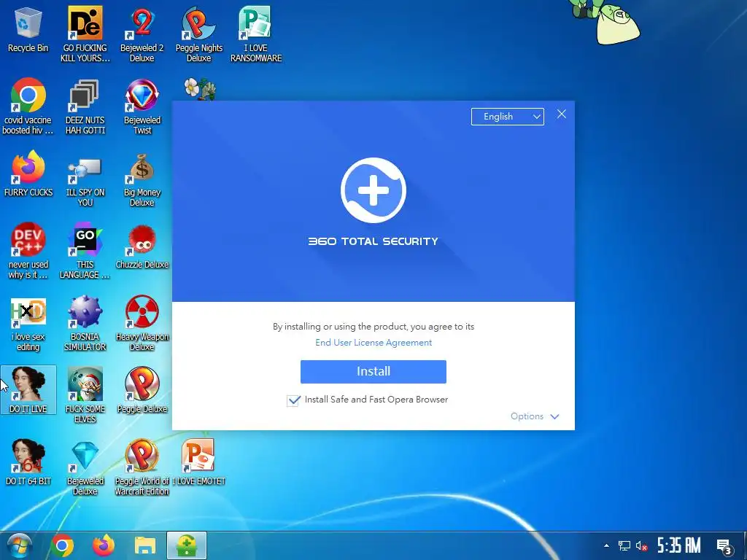
Task: Open the taskbar clock showing 5:35 AM
Action: [679, 545]
